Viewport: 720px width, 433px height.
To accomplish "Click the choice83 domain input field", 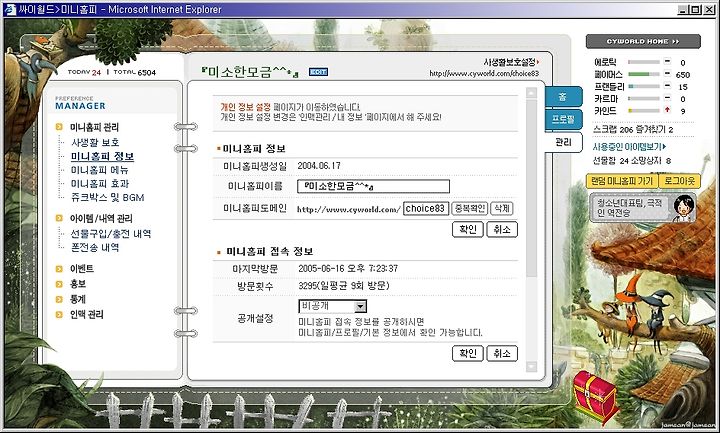I will tap(426, 208).
